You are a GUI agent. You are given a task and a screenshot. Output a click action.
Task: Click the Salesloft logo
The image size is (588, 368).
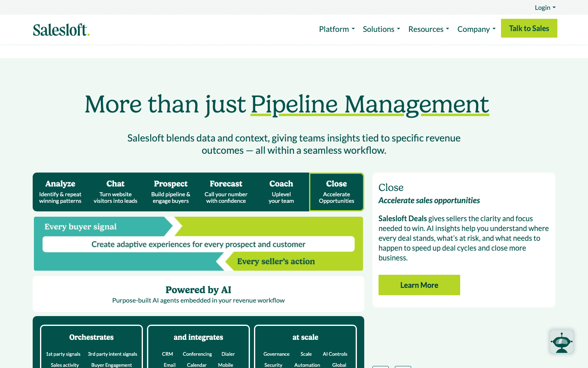pyautogui.click(x=61, y=30)
